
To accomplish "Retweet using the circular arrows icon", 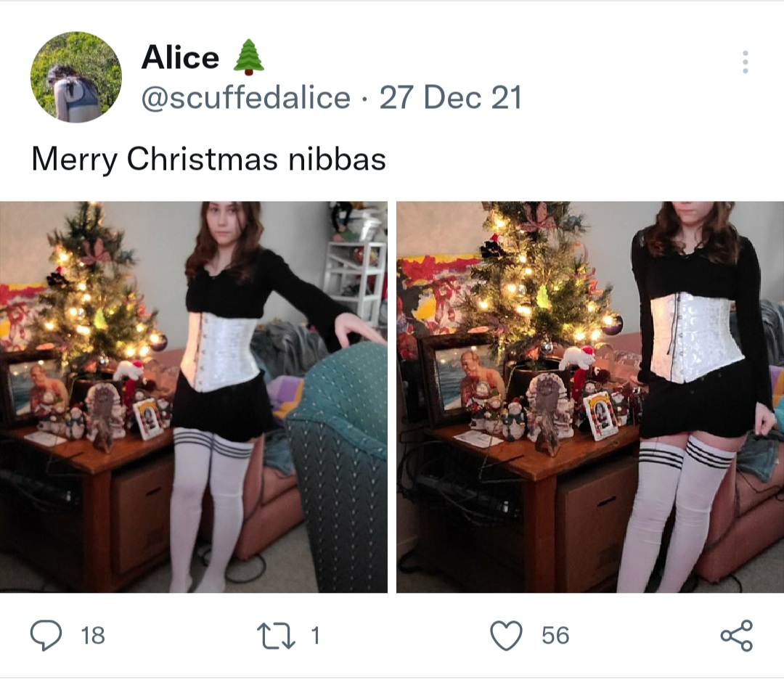I will [x=276, y=636].
